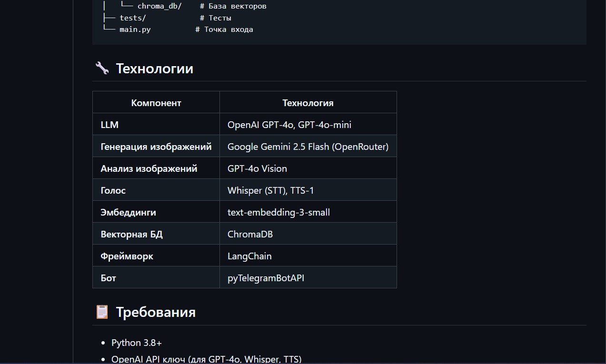The height and width of the screenshot is (364, 606).
Task: Click the Python 3.8+ list item
Action: [x=137, y=343]
